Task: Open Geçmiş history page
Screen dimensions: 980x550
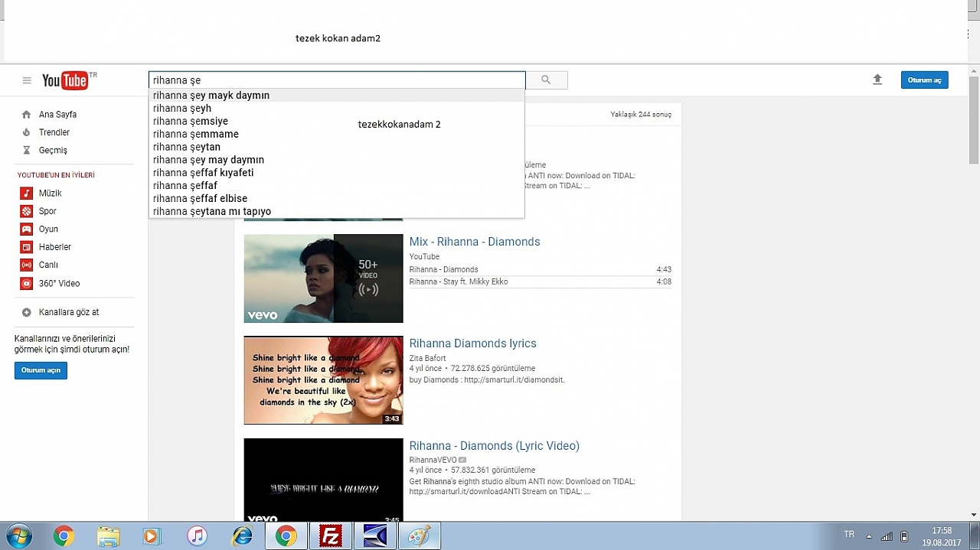Action: click(53, 151)
